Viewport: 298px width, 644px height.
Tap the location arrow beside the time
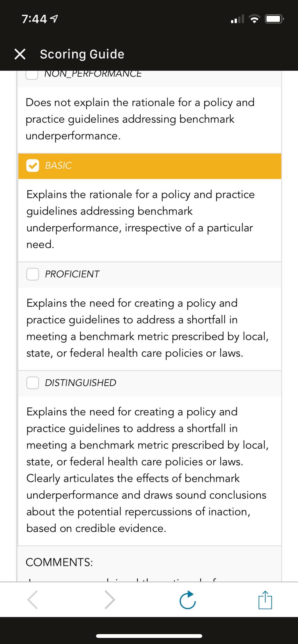pos(54,19)
